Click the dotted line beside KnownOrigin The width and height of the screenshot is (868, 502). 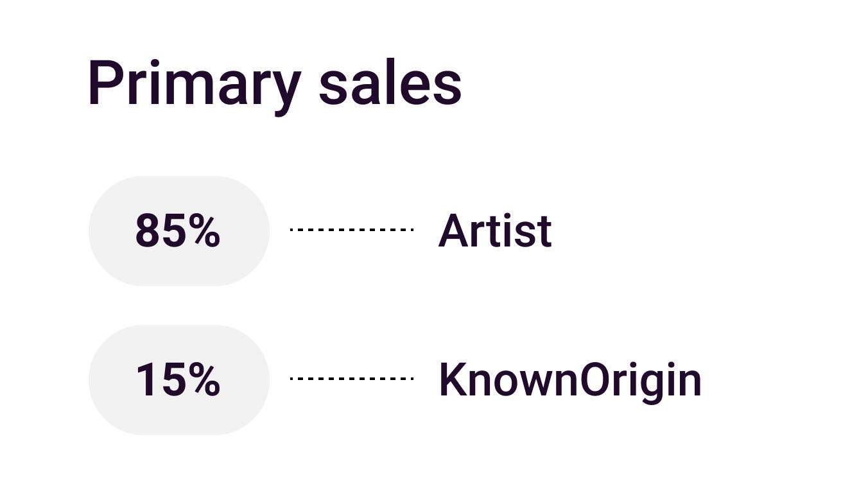click(x=351, y=379)
